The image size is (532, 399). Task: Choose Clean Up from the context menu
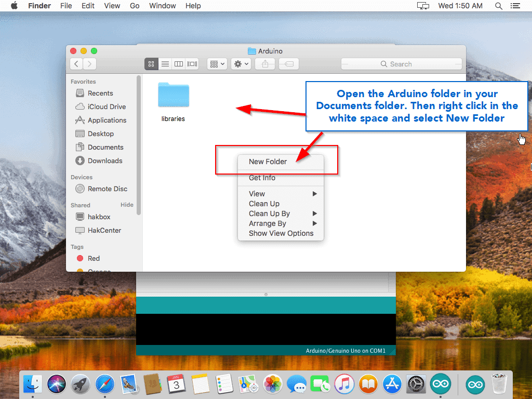point(281,204)
